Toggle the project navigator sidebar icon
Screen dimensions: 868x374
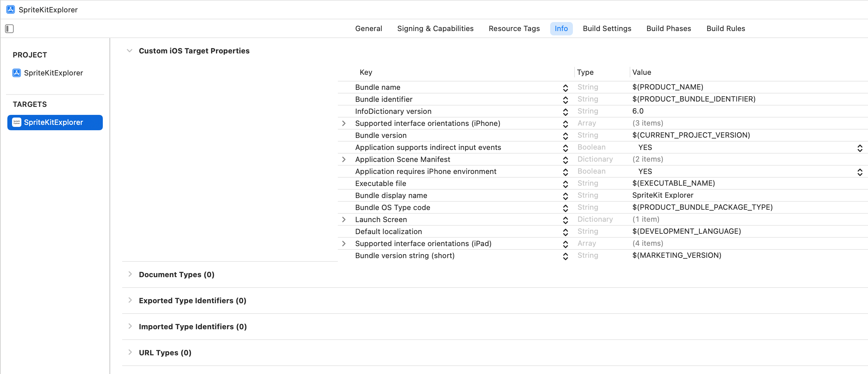[x=9, y=29]
